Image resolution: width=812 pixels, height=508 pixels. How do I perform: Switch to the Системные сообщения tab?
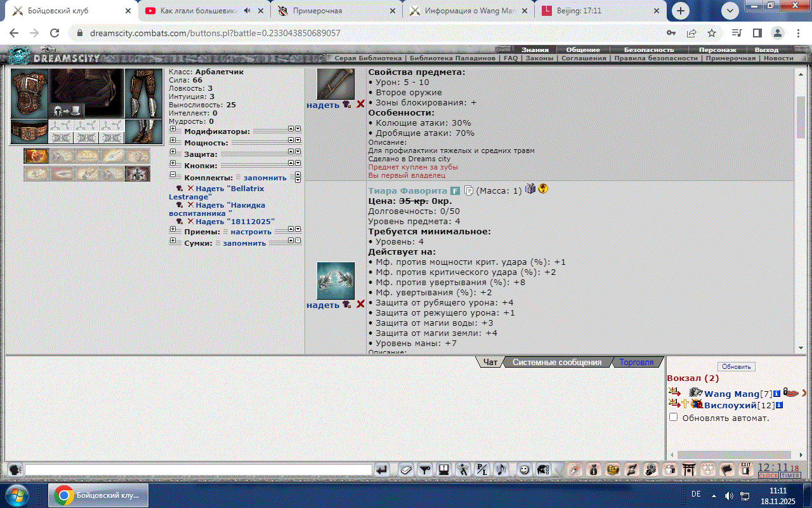[556, 363]
